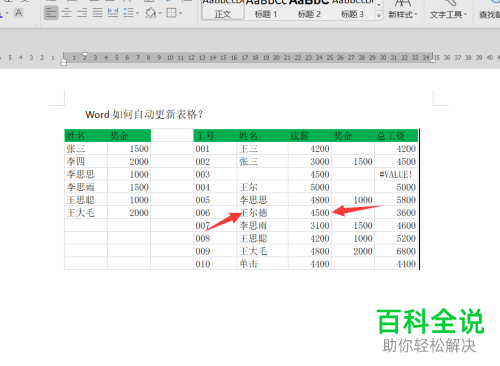The image size is (500, 366).
Task: Select the 2000 bonus cell beside 李四
Action: (129, 161)
